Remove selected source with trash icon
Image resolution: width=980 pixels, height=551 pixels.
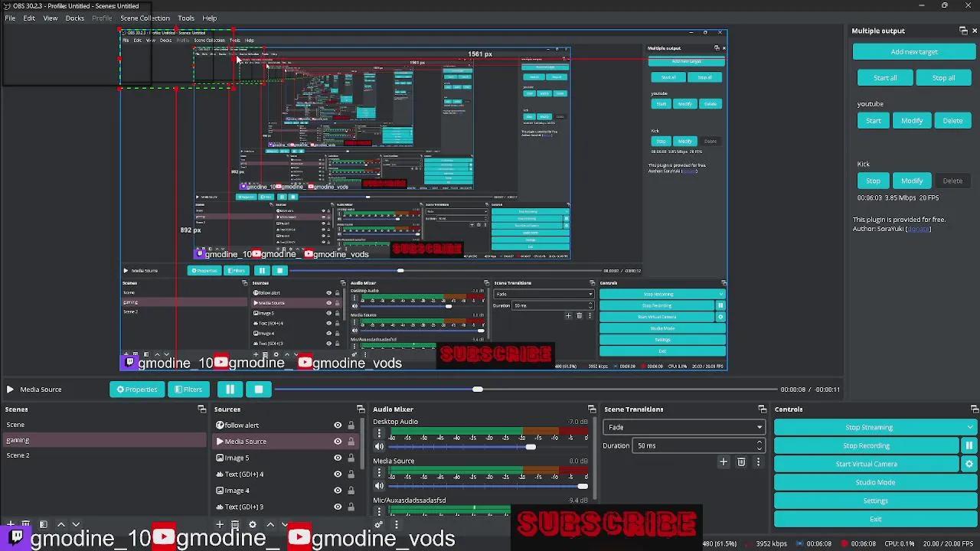point(235,525)
